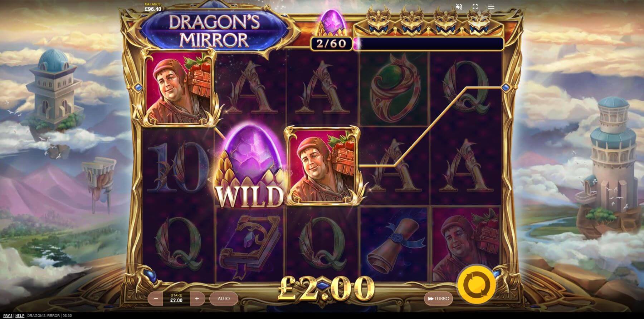Start Auto spin

(x=224, y=299)
